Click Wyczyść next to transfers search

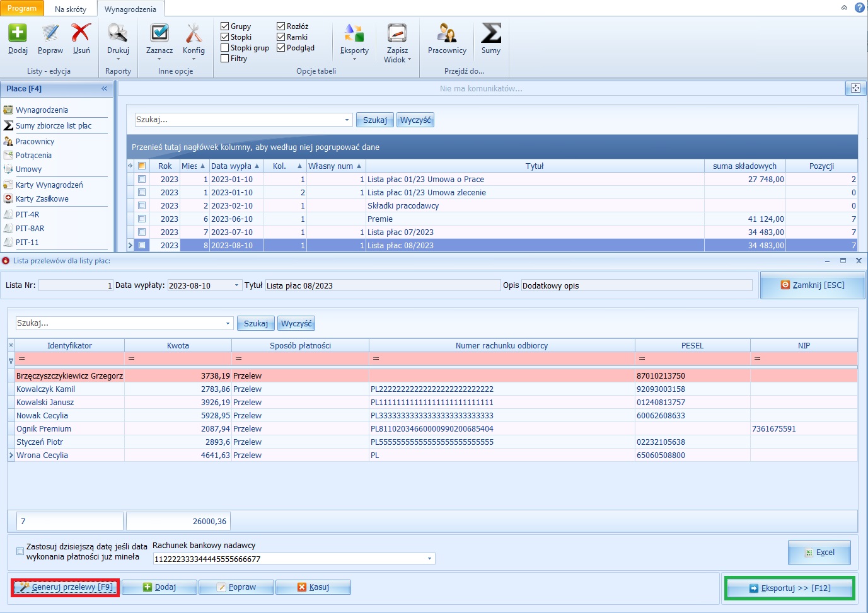click(x=296, y=323)
